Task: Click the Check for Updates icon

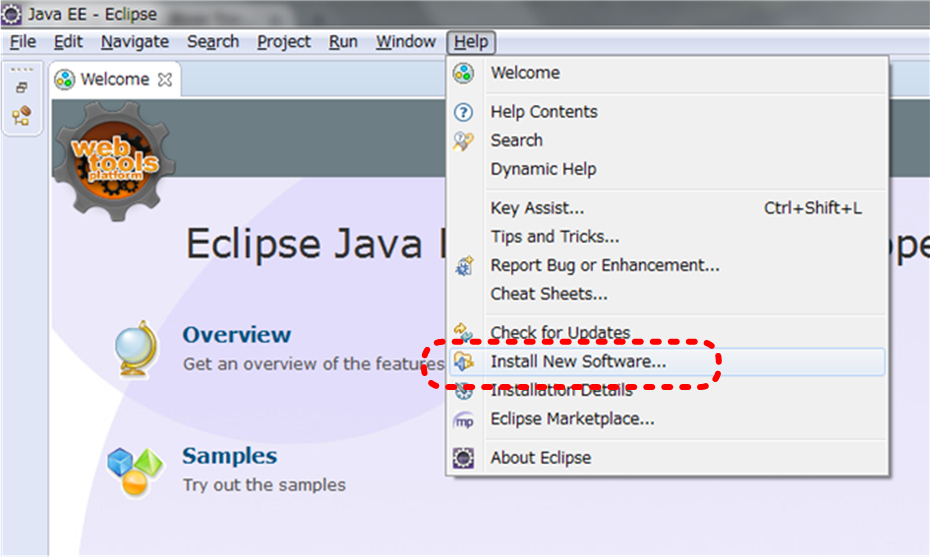Action: pos(464,332)
